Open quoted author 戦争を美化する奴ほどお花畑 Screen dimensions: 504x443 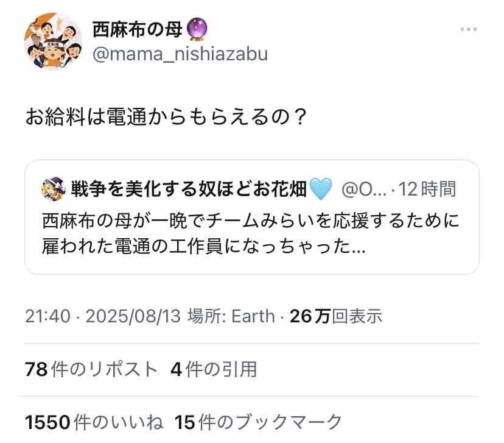(x=189, y=189)
